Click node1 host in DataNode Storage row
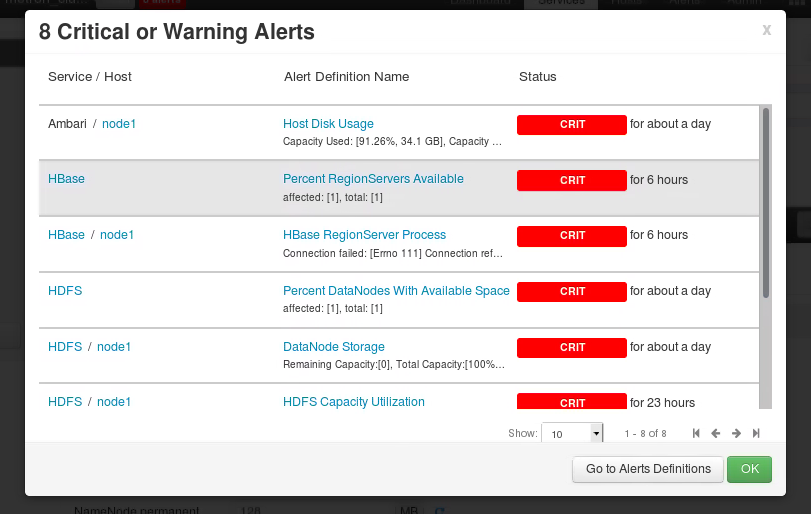 [x=114, y=347]
